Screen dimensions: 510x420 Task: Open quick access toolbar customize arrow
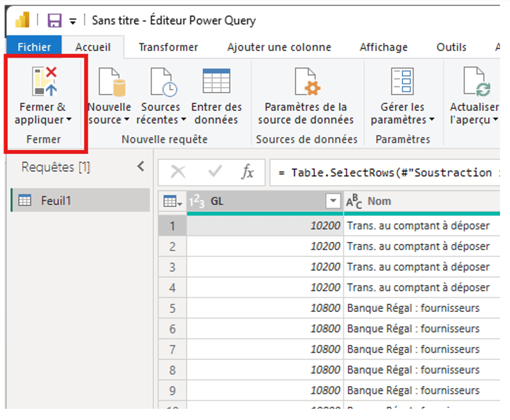coord(73,21)
